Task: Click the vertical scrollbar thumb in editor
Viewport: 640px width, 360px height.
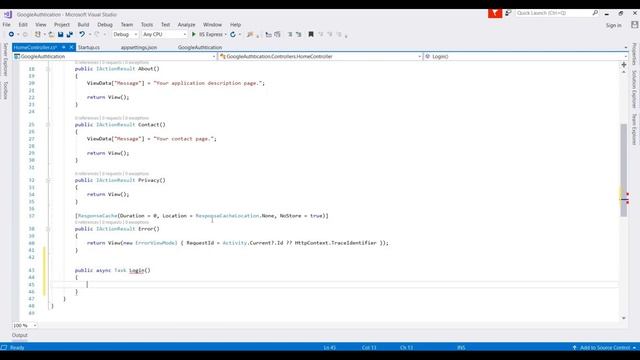Action: coord(624,170)
